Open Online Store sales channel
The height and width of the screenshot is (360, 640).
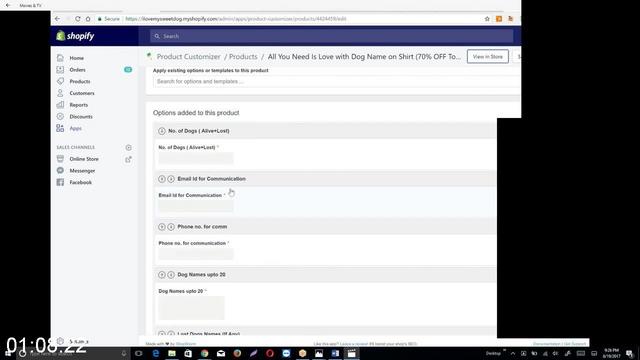84,159
